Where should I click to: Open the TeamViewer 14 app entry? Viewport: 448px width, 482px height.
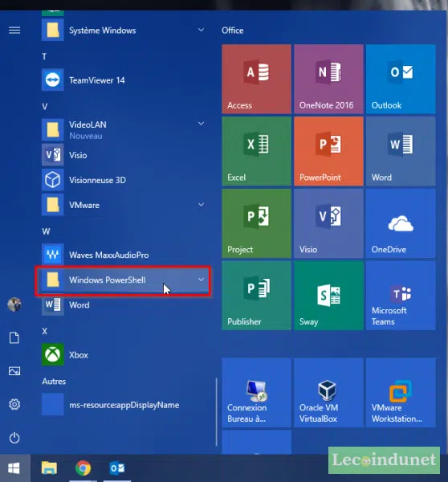click(123, 80)
